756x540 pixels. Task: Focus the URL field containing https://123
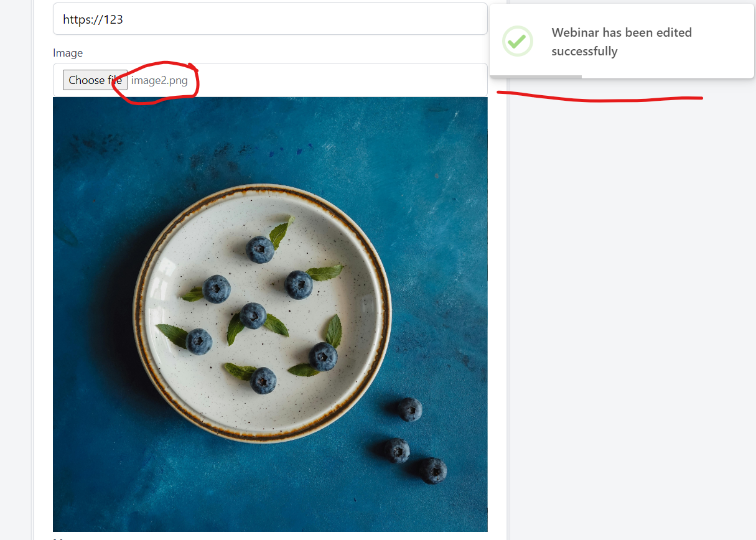coord(270,19)
